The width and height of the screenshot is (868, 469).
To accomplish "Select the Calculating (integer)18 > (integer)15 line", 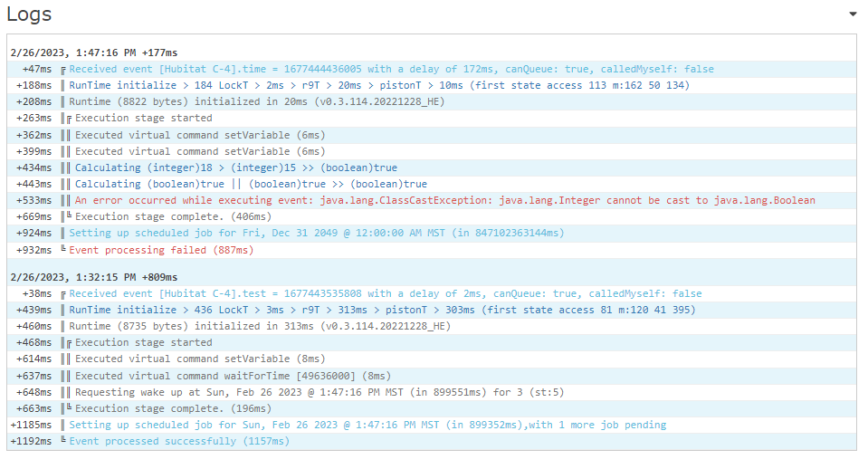I will coord(236,167).
